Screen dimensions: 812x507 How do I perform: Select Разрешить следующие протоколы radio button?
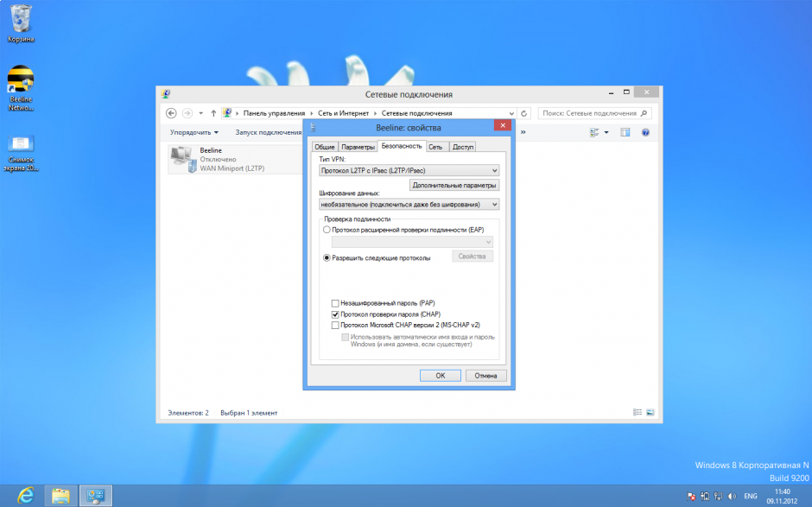coord(327,258)
